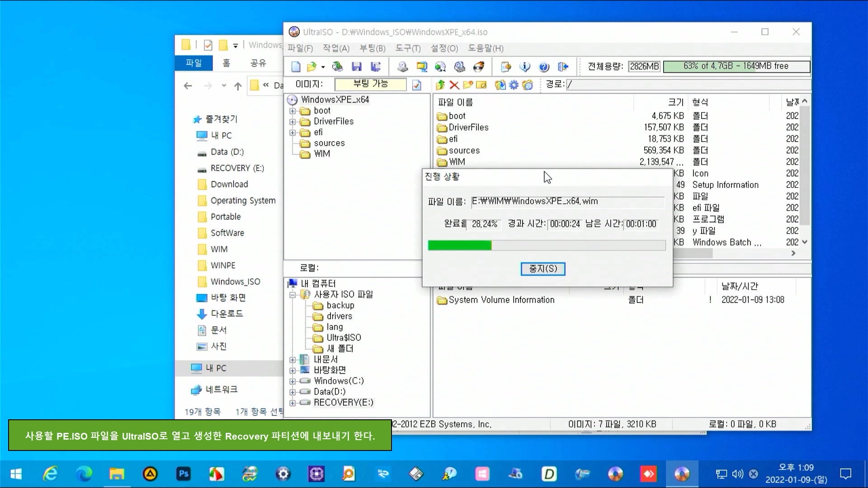The height and width of the screenshot is (488, 868).
Task: Click the Help question mark icon
Action: [x=544, y=67]
